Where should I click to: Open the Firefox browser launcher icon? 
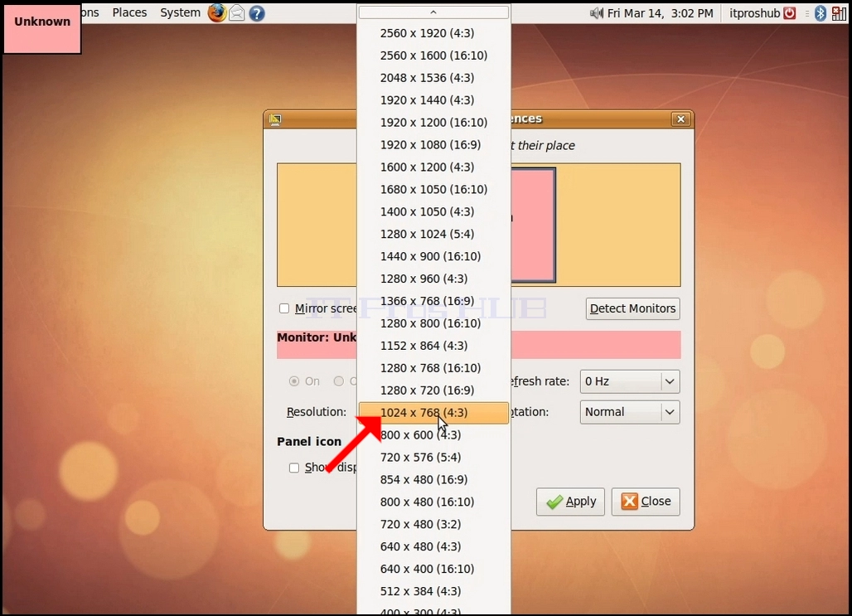coord(217,12)
